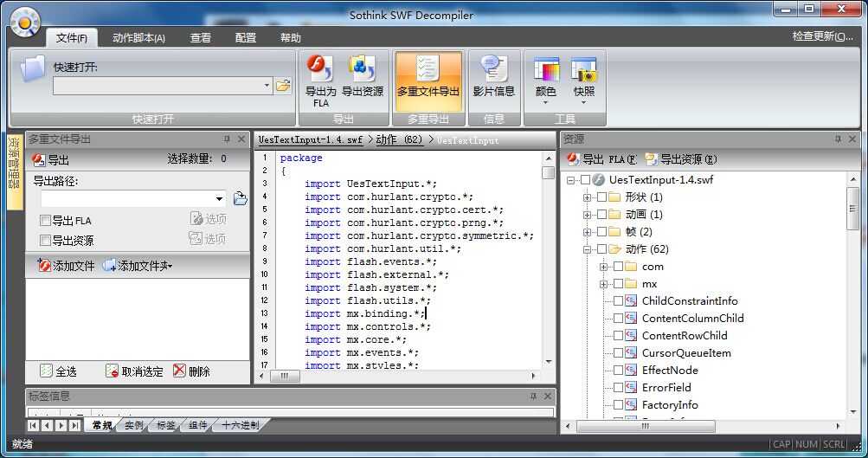Click the Quick Open browse folder icon
The image size is (868, 458).
(283, 86)
